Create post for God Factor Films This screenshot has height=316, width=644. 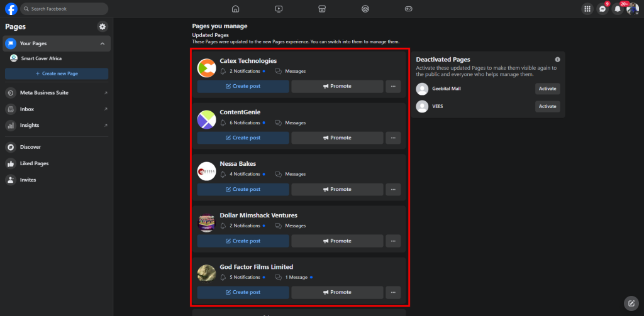click(243, 293)
